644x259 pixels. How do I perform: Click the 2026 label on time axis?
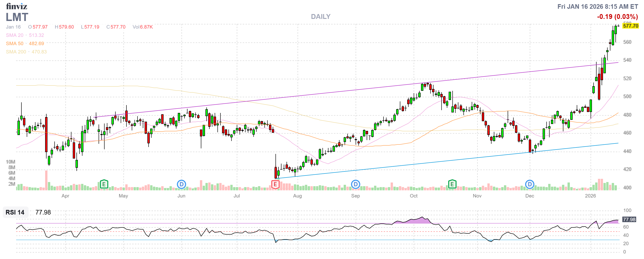[590, 196]
